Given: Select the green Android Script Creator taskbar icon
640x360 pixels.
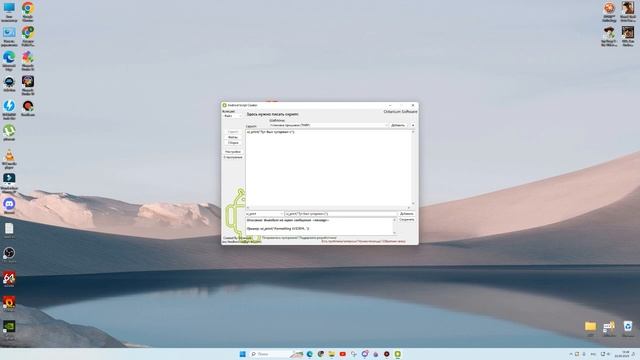Looking at the screenshot, I should point(398,354).
